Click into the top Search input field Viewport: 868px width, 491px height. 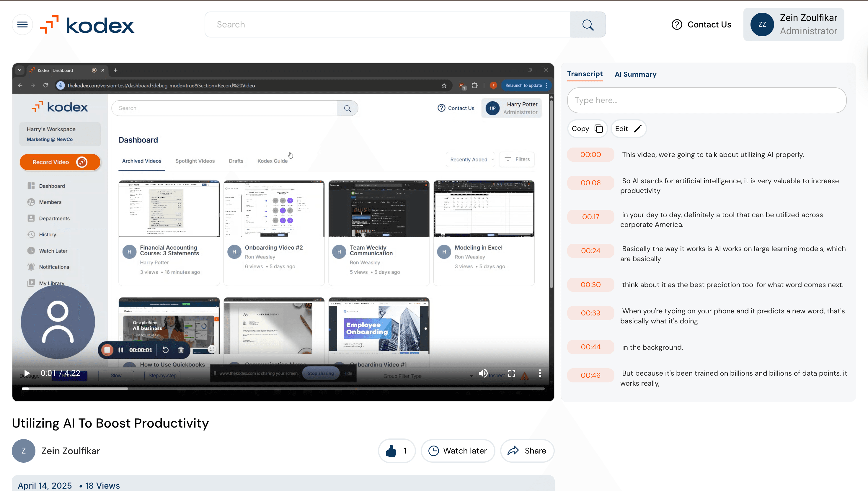387,24
